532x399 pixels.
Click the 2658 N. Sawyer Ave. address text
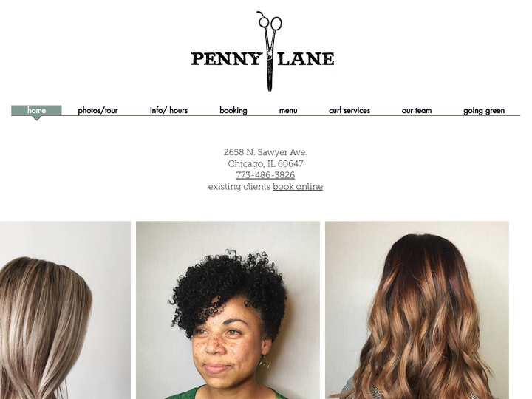(265, 152)
